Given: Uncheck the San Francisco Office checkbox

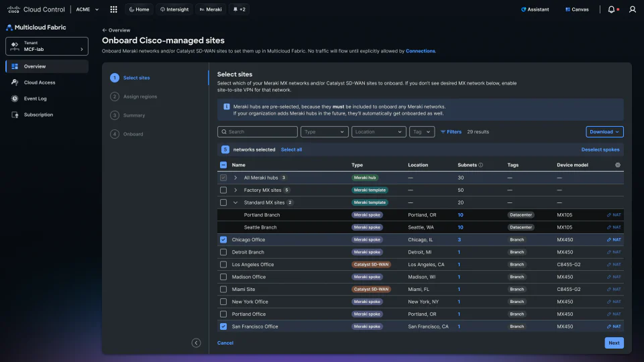Looking at the screenshot, I should click(223, 326).
